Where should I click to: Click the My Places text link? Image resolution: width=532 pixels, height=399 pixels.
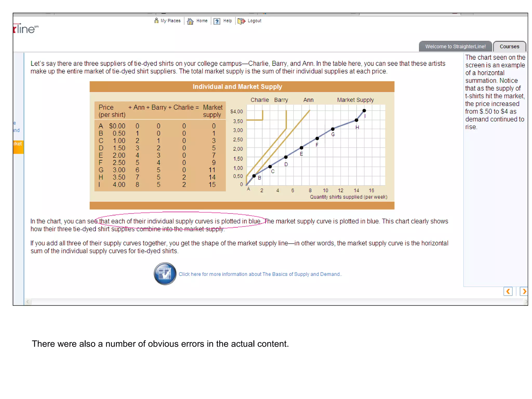[170, 21]
